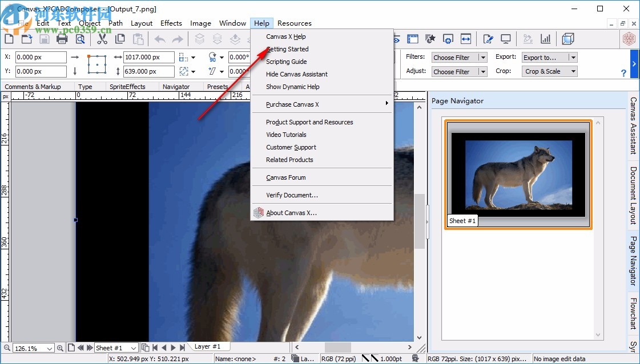Select the Scissors cut tool

pos(103,39)
